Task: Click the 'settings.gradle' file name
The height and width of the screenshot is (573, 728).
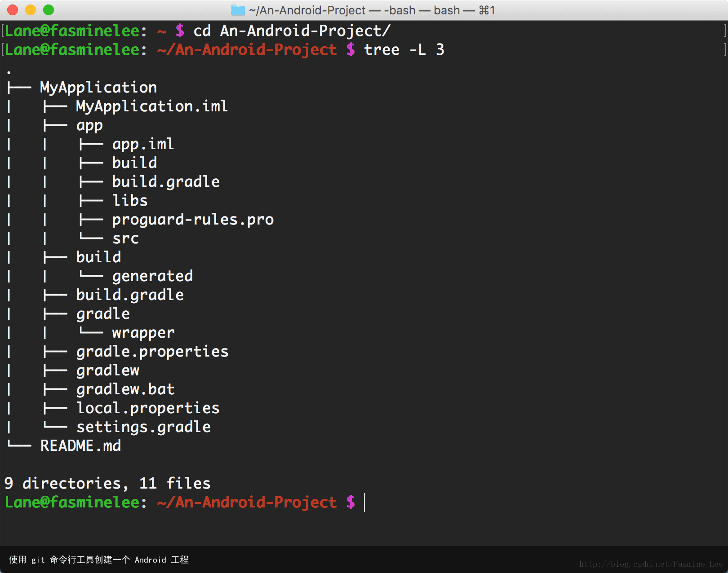Action: (143, 427)
